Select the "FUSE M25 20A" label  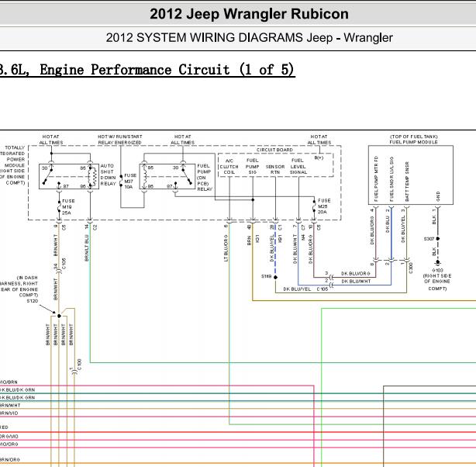coord(324,206)
